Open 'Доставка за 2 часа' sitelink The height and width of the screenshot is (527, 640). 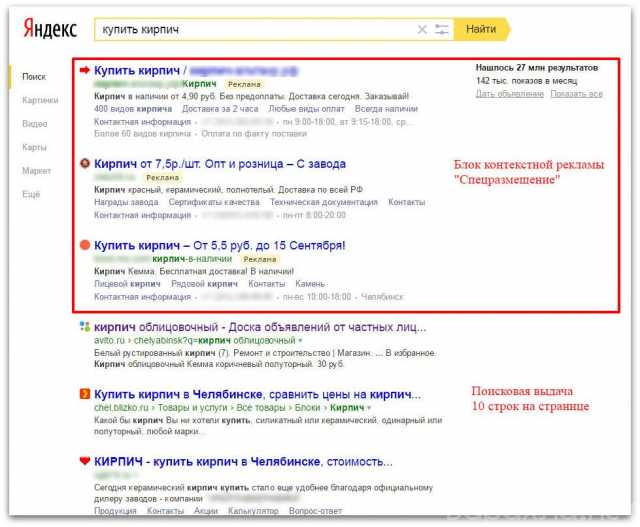[220, 109]
